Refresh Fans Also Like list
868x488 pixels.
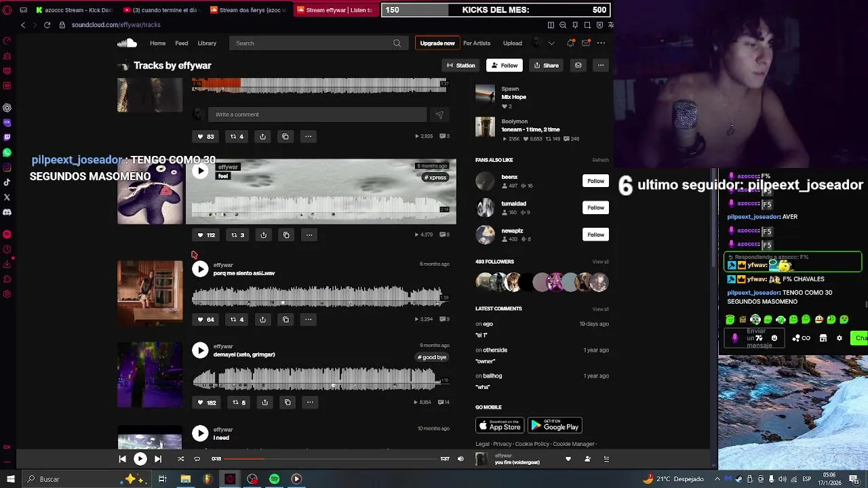coord(600,160)
